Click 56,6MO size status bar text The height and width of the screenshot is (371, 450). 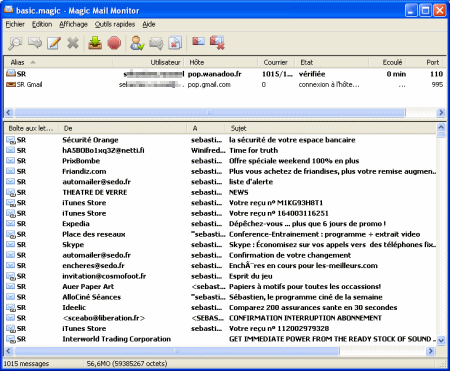tap(127, 363)
